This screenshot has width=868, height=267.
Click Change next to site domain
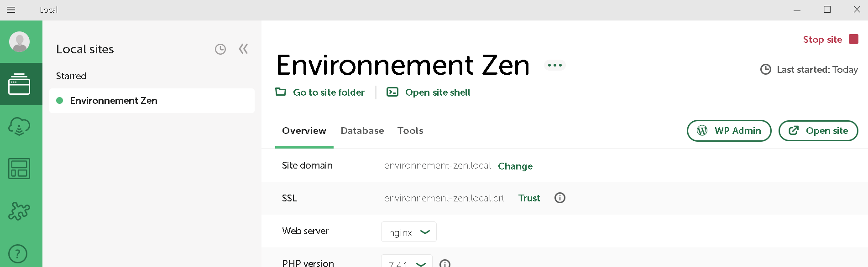515,166
